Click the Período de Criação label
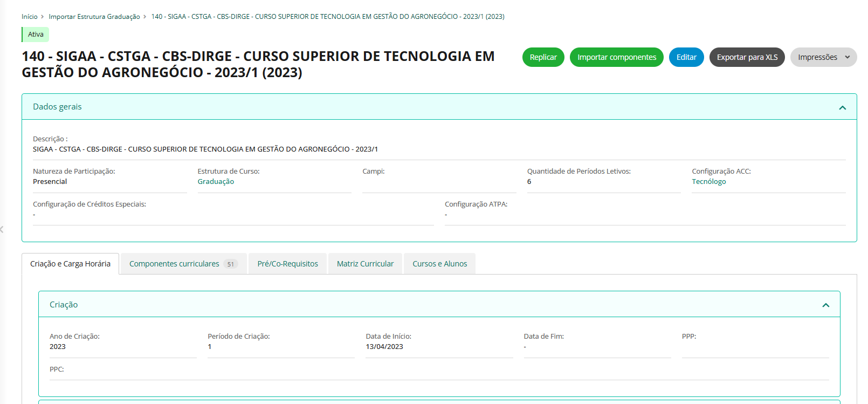Image resolution: width=868 pixels, height=404 pixels. 239,337
